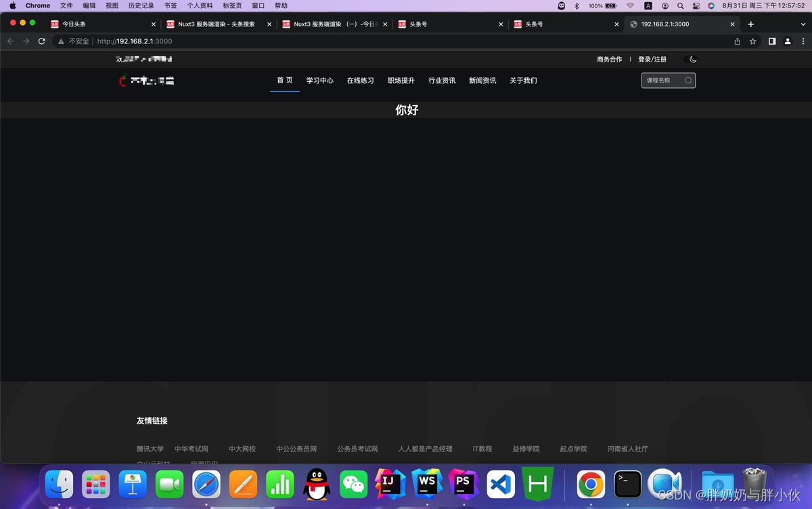Click the site logo in header
Viewport: 812px width, 509px height.
click(147, 81)
